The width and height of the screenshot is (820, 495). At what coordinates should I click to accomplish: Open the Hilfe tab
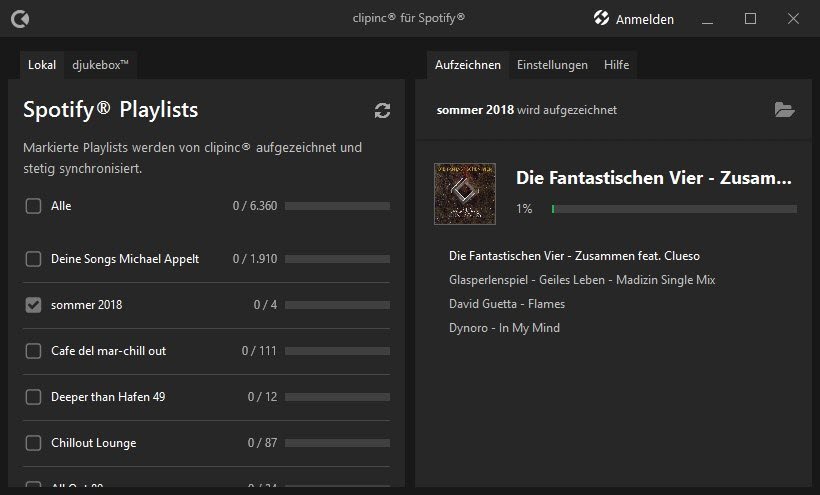tap(616, 65)
